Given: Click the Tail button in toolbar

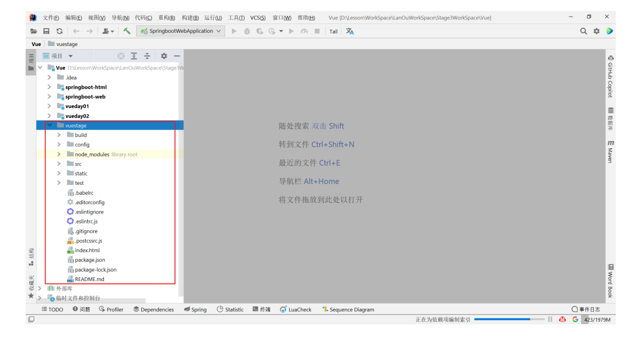Looking at the screenshot, I should [334, 31].
